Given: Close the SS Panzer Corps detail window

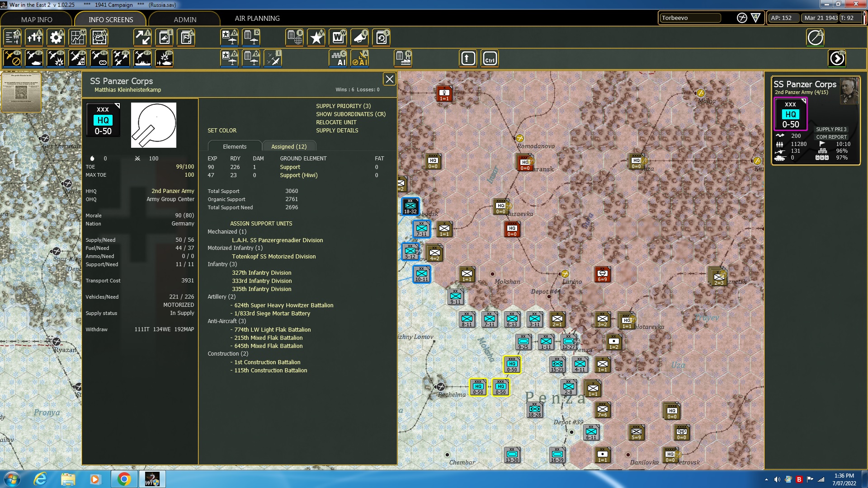Looking at the screenshot, I should pyautogui.click(x=389, y=79).
